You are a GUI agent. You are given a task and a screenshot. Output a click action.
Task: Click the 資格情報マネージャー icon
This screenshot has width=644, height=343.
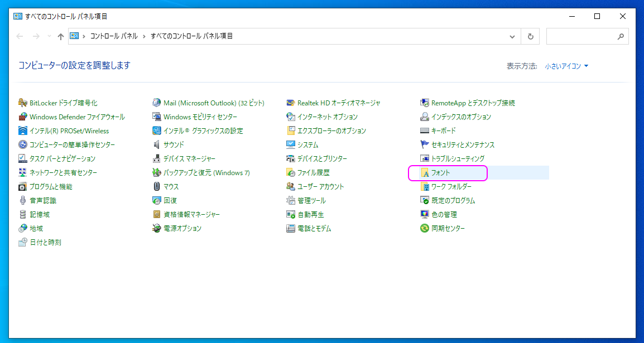point(156,214)
